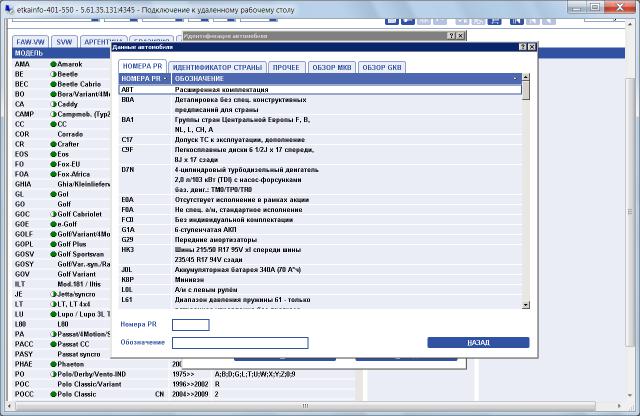Select the F0A PR number row
The height and width of the screenshot is (416, 640).
click(x=320, y=209)
